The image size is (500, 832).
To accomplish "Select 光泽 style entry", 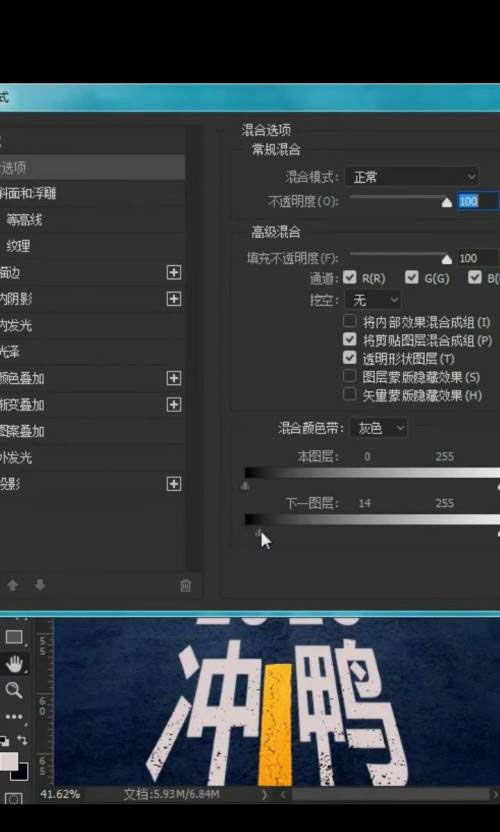I will point(92,352).
